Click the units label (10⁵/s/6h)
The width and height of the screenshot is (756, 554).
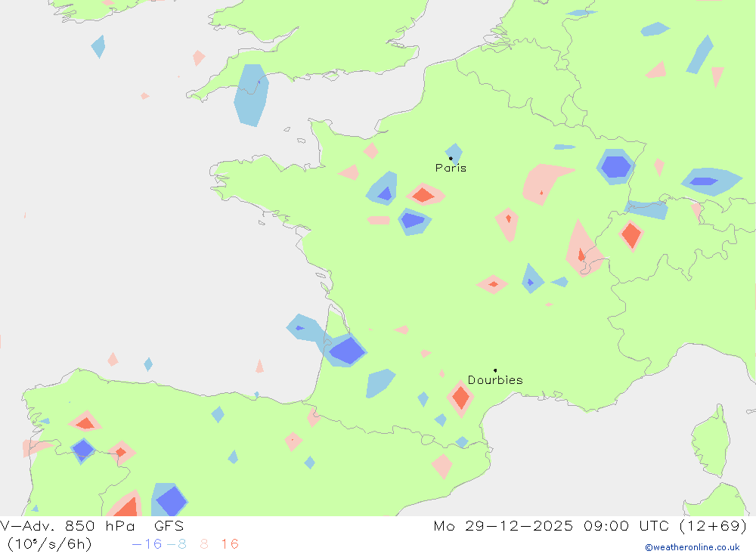pos(50,544)
